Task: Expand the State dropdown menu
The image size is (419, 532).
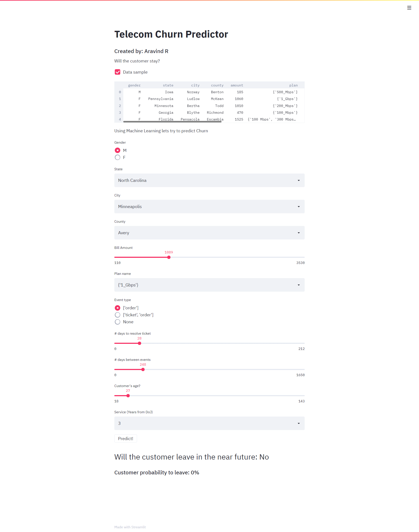Action: tap(209, 180)
